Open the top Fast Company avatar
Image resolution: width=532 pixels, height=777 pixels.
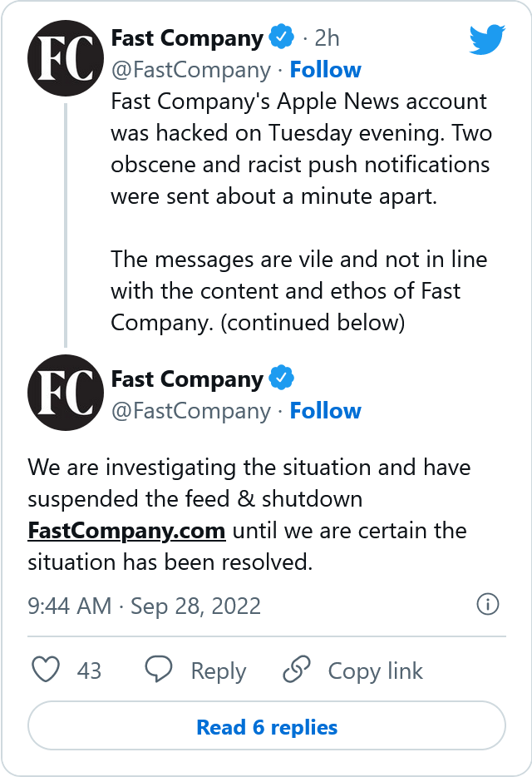pos(66,58)
